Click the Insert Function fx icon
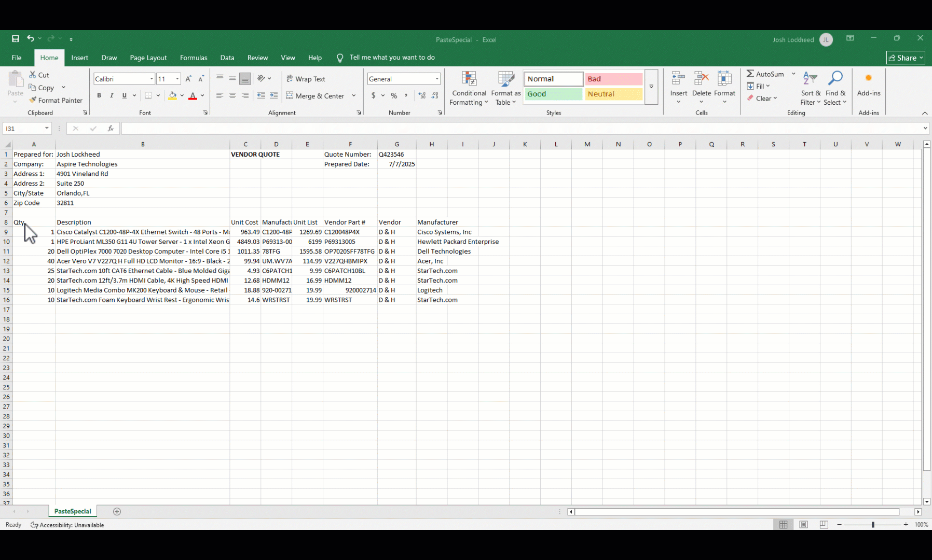 (x=111, y=129)
